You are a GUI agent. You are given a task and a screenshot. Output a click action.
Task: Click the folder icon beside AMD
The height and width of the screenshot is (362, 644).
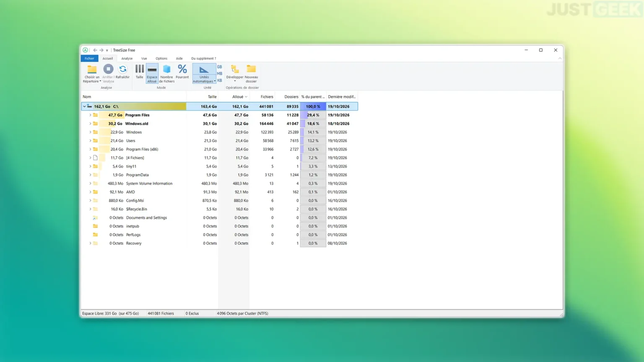pyautogui.click(x=95, y=192)
